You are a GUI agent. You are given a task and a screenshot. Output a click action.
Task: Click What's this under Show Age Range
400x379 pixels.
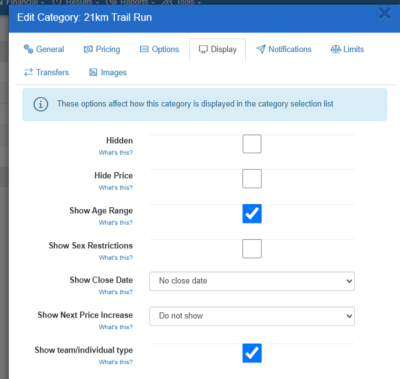(116, 223)
